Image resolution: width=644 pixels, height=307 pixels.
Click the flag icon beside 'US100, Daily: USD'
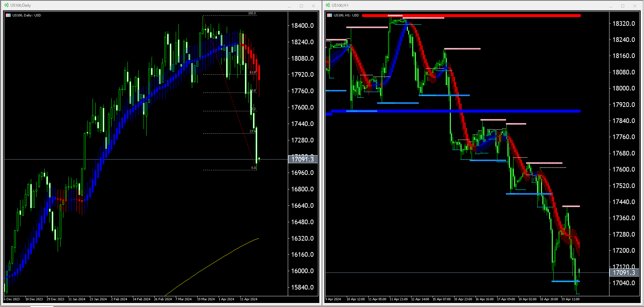[8, 15]
